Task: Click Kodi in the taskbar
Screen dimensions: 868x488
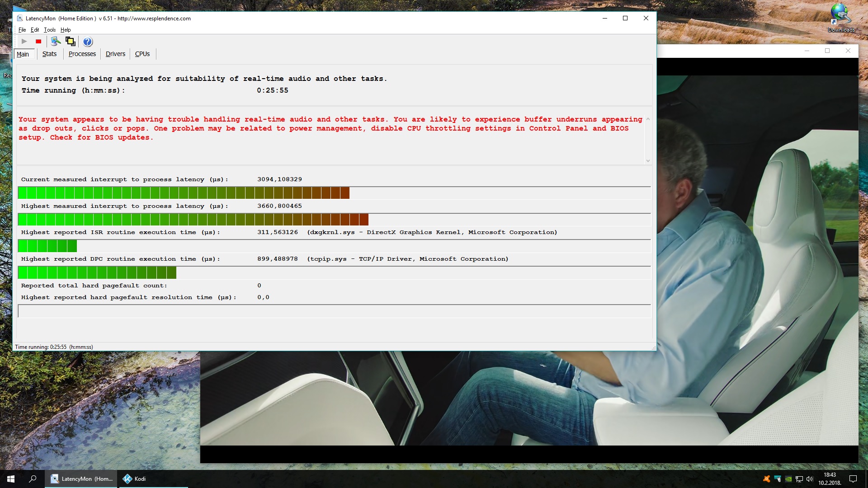Action: [135, 479]
